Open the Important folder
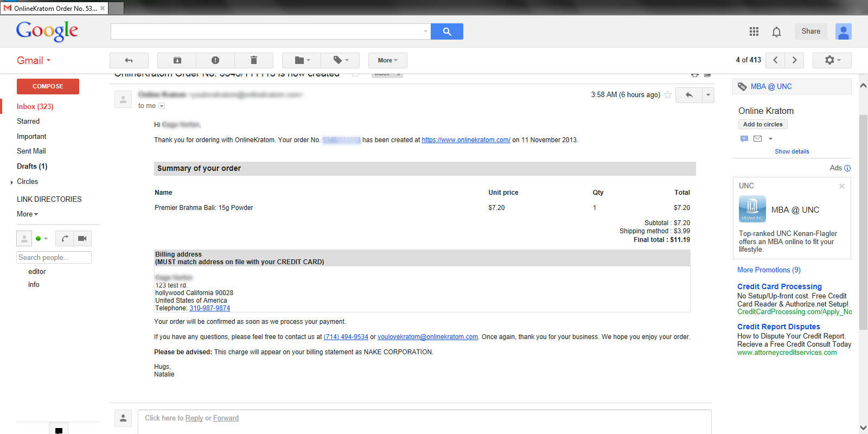868x434 pixels. (x=31, y=137)
